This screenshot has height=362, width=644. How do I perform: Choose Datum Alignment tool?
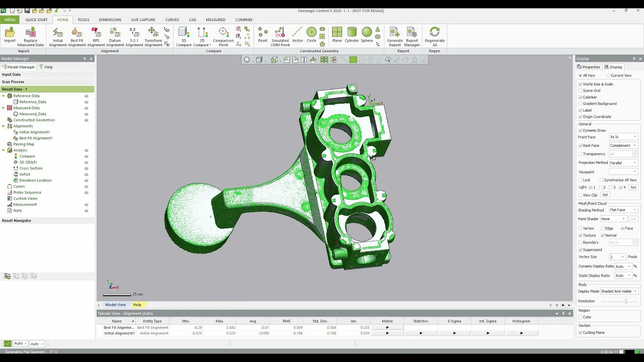tap(115, 37)
